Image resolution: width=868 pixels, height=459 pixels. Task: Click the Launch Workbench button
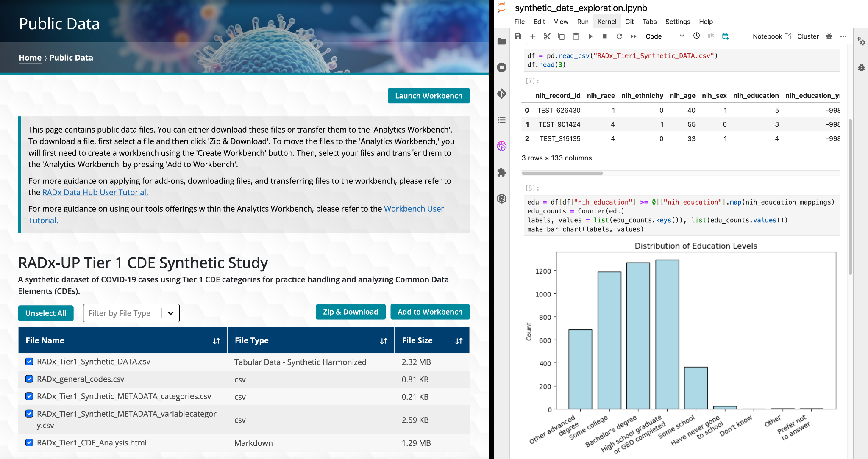pyautogui.click(x=428, y=96)
